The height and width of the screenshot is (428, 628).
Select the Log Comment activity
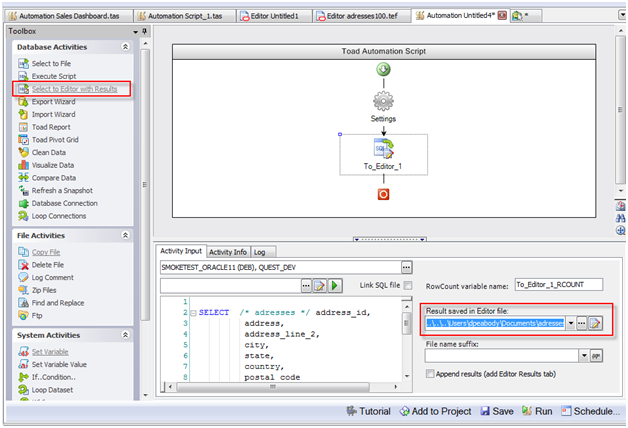click(x=46, y=277)
